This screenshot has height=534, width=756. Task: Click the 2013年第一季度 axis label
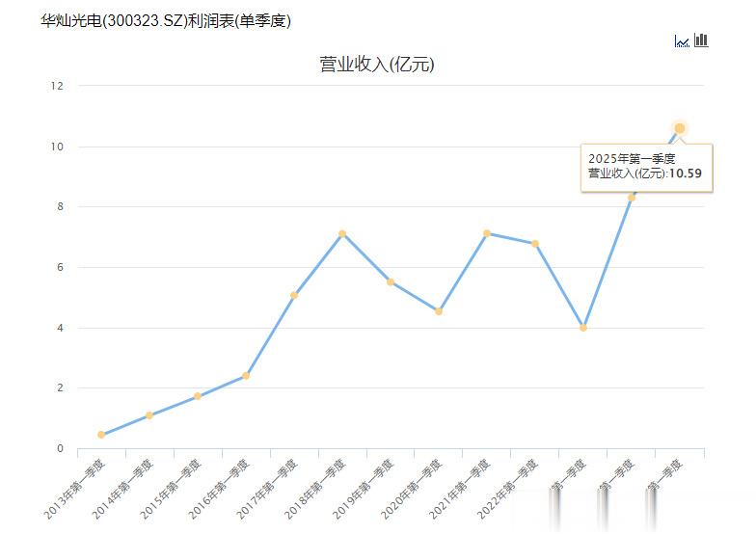(75, 490)
